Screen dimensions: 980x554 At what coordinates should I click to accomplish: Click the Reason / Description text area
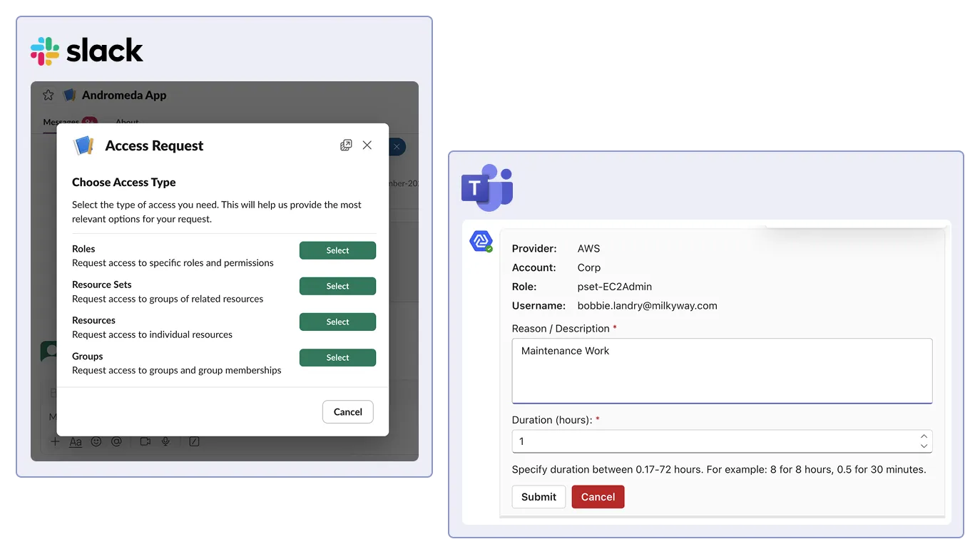click(x=722, y=371)
